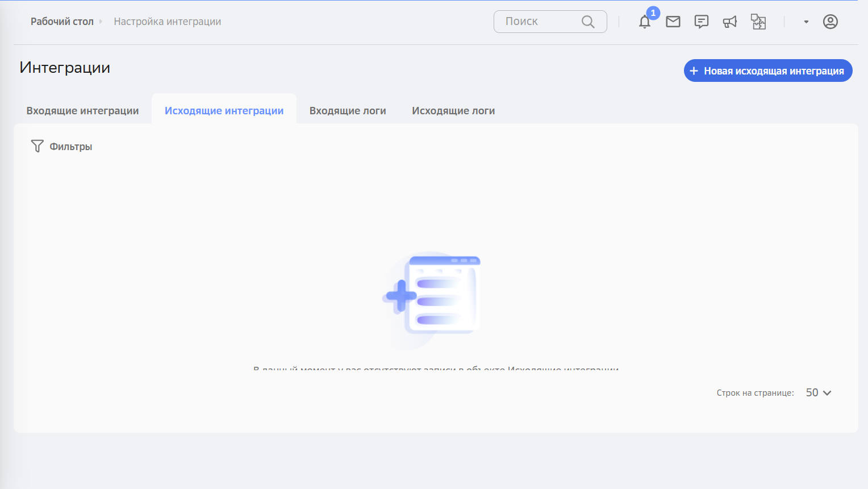Click the Интеграции page heading

[65, 68]
